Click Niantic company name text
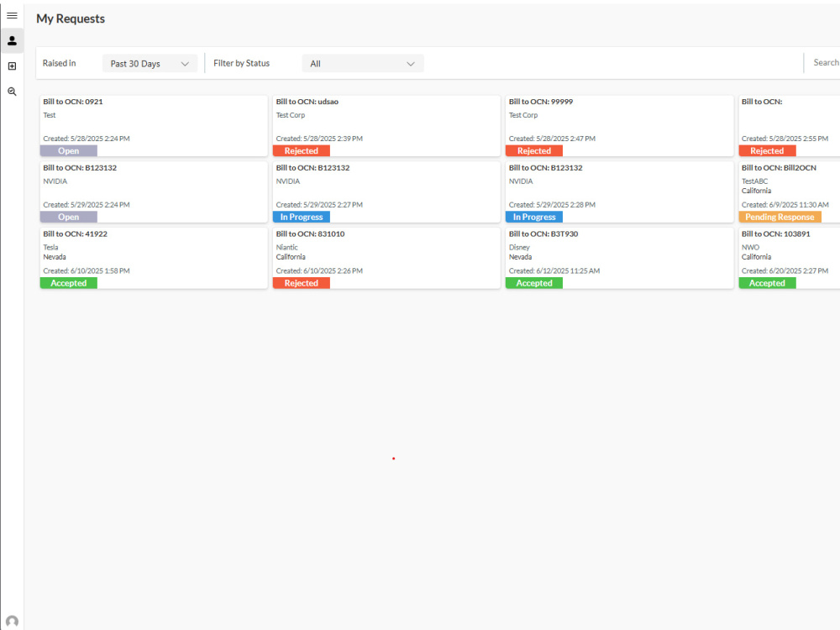 coord(286,248)
